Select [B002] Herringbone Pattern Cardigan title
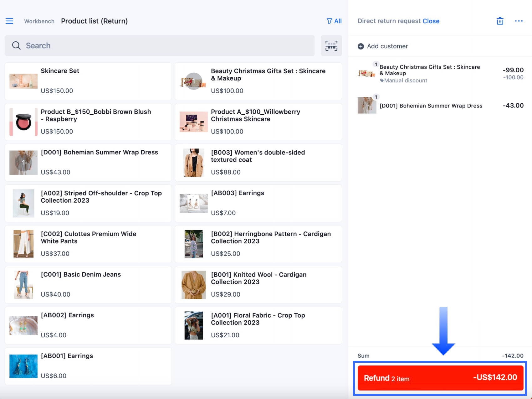532x399 pixels. coord(271,237)
